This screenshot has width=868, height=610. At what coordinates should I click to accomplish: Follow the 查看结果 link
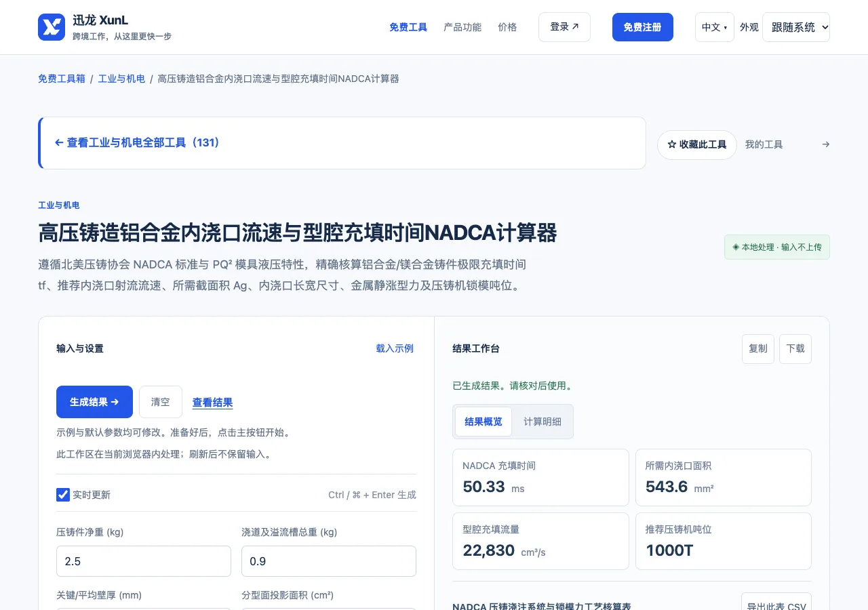click(x=213, y=403)
